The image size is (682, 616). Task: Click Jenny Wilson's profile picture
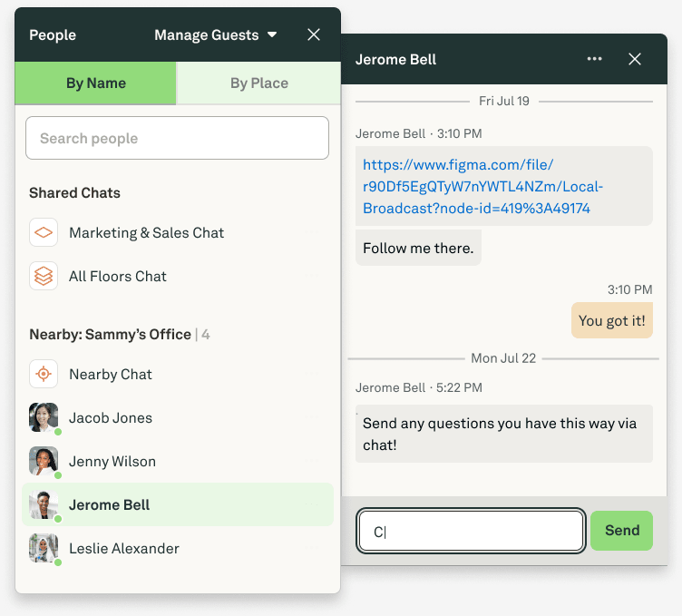coord(44,461)
